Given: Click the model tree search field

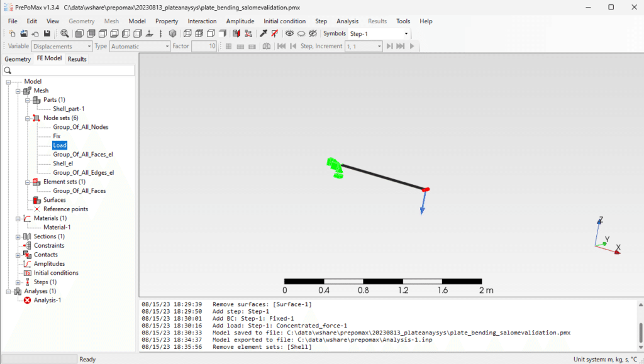Looking at the screenshot, I should [69, 70].
